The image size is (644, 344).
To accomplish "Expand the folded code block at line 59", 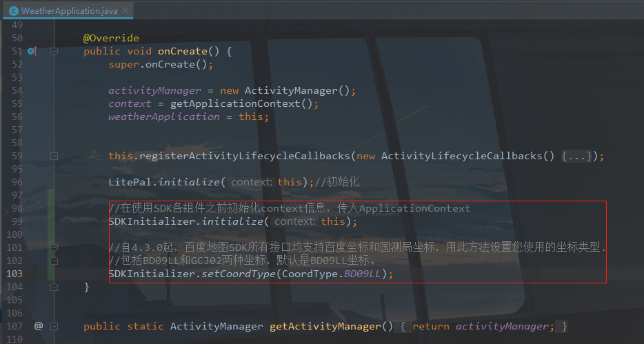I will [54, 156].
